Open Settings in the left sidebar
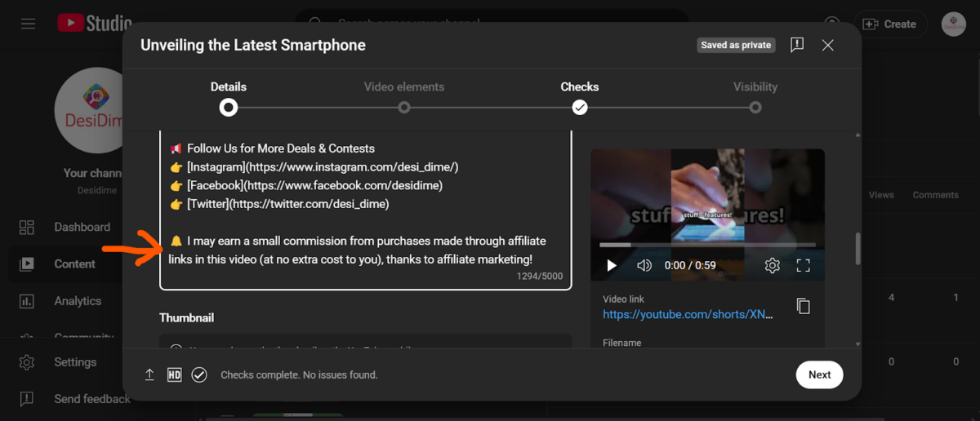980x421 pixels. coord(74,362)
